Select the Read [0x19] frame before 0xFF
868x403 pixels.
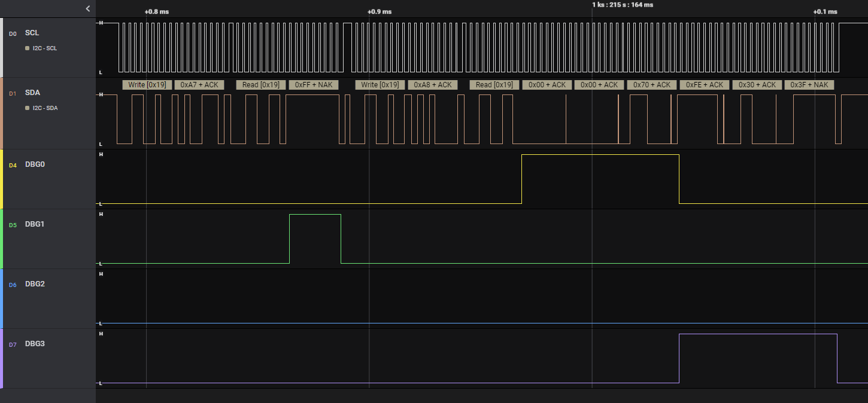(x=261, y=85)
